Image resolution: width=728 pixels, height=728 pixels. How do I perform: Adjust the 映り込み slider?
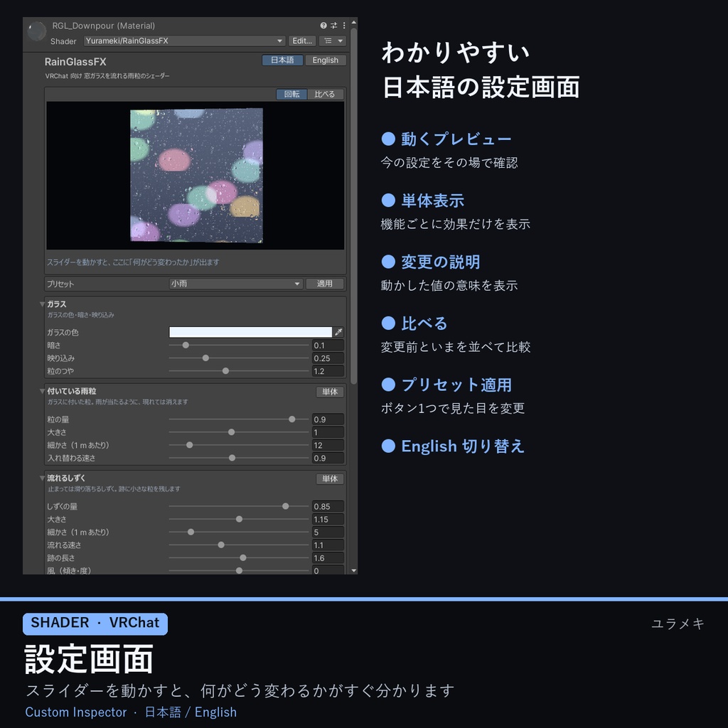239,358
